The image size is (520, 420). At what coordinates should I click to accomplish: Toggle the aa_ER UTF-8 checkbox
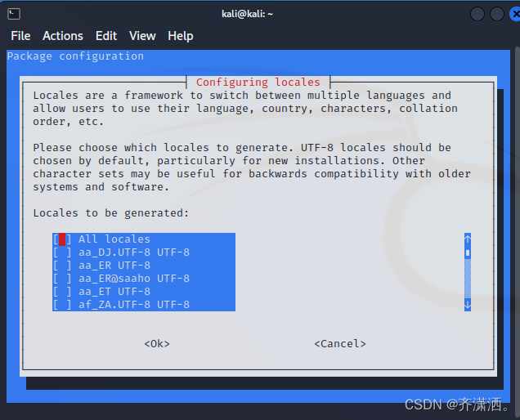tap(62, 266)
